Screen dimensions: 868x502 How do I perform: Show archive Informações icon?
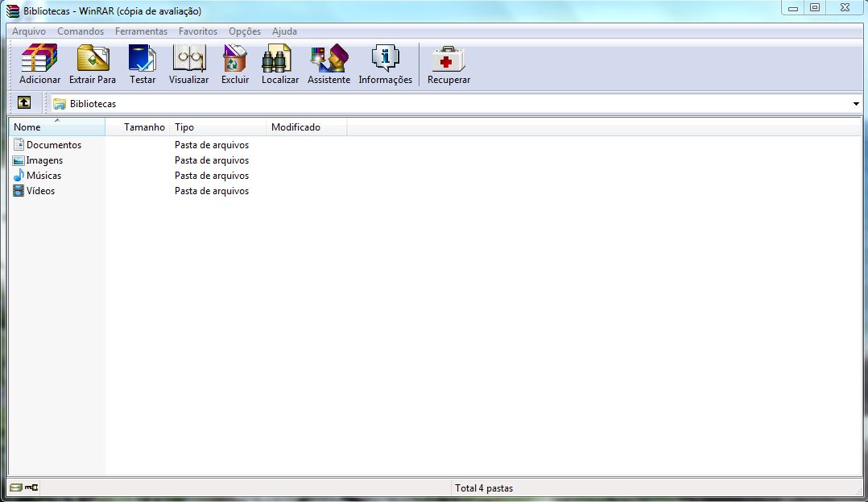pos(385,58)
